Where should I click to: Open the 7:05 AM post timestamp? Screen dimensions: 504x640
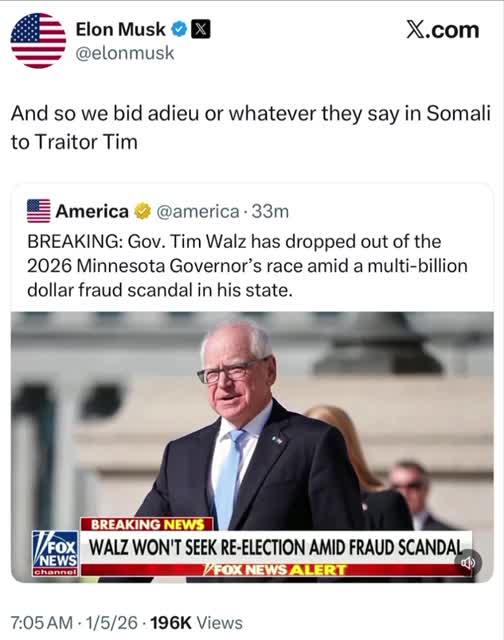(42, 623)
